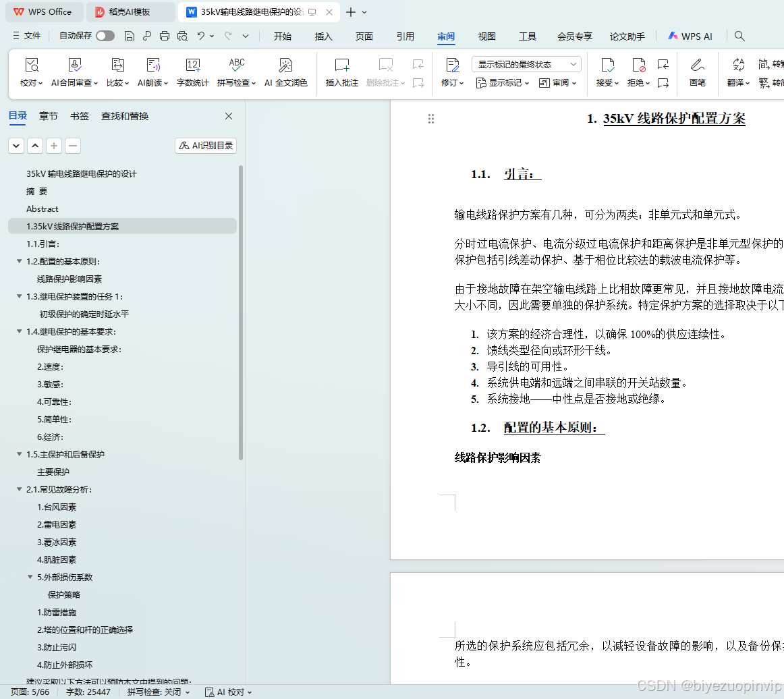This screenshot has width=784, height=699.
Task: Click 插入批注 insert comment icon
Action: point(342,65)
